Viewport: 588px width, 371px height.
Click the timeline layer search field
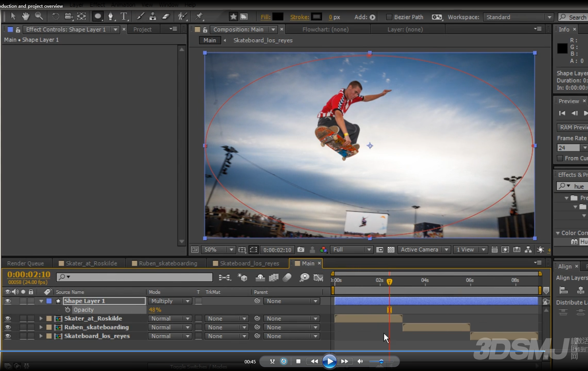click(134, 277)
